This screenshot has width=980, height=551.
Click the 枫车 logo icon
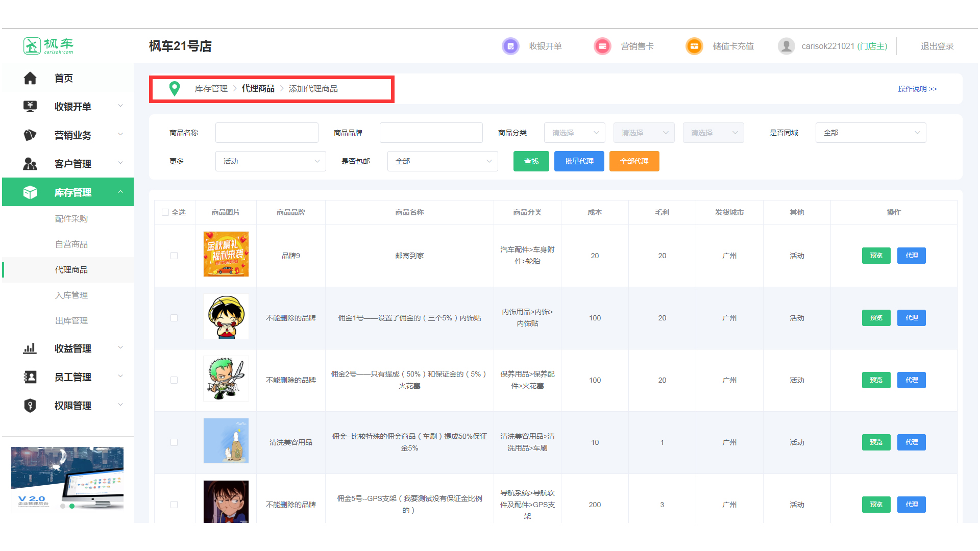32,46
